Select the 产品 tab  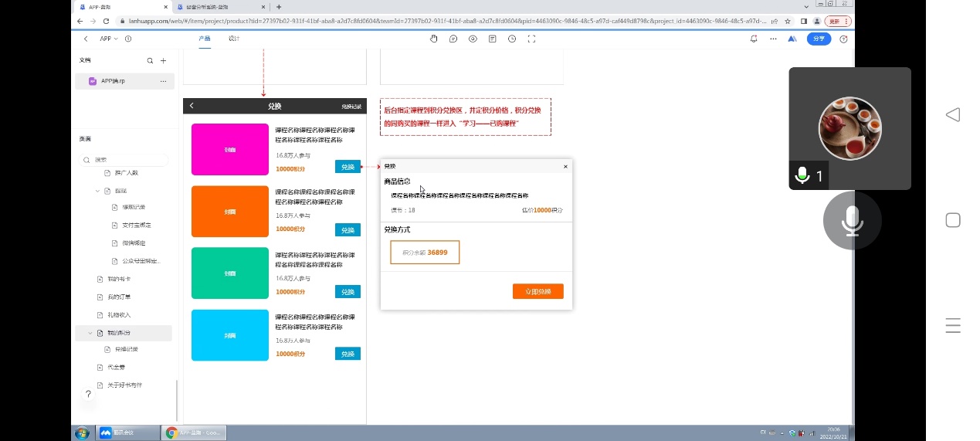[x=204, y=39]
